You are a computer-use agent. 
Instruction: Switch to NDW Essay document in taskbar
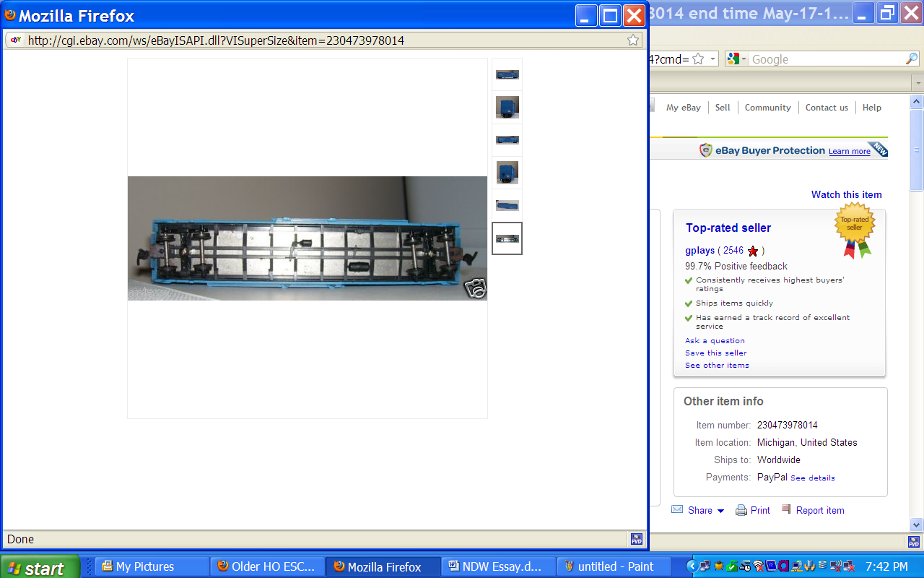pyautogui.click(x=498, y=566)
